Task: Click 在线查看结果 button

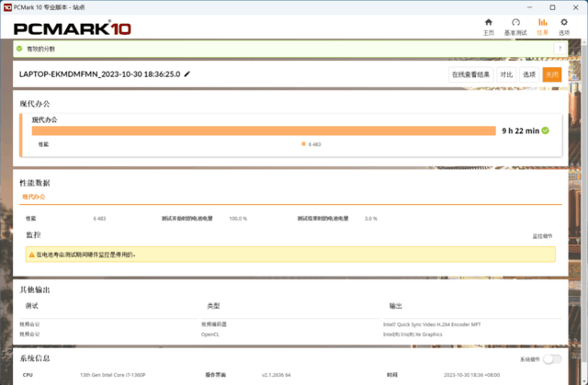Action: (470, 74)
